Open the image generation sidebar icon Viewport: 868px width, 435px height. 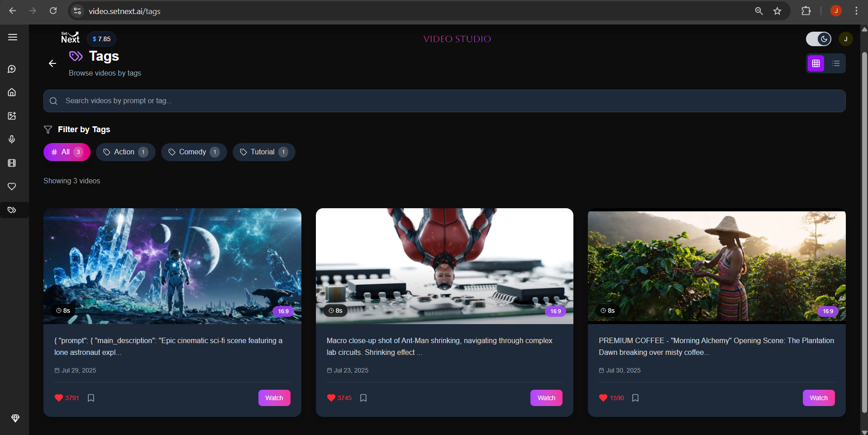click(x=12, y=116)
